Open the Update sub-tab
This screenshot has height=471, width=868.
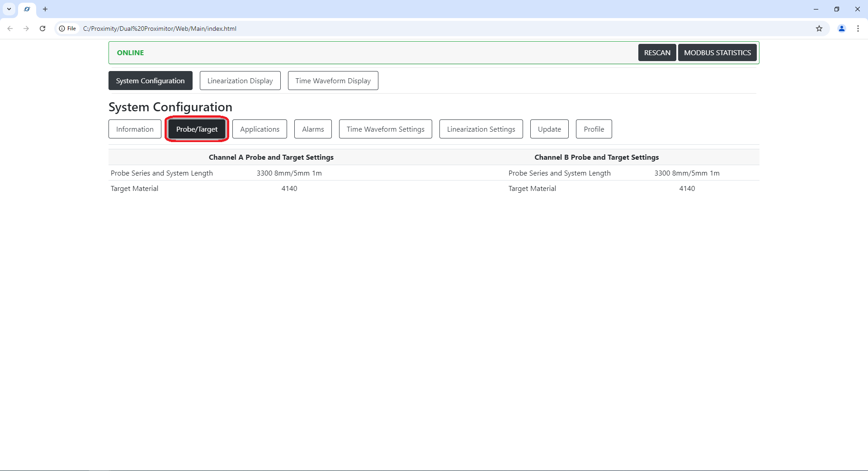[x=549, y=129]
